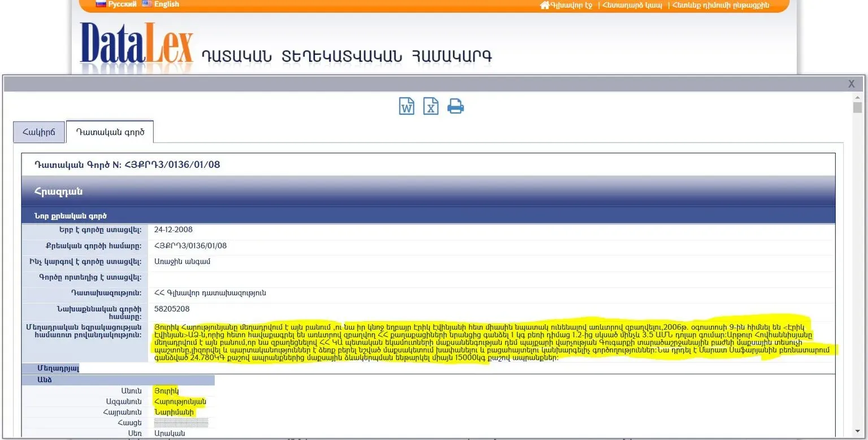Close the case popup with the X
The height and width of the screenshot is (440, 868).
(852, 84)
